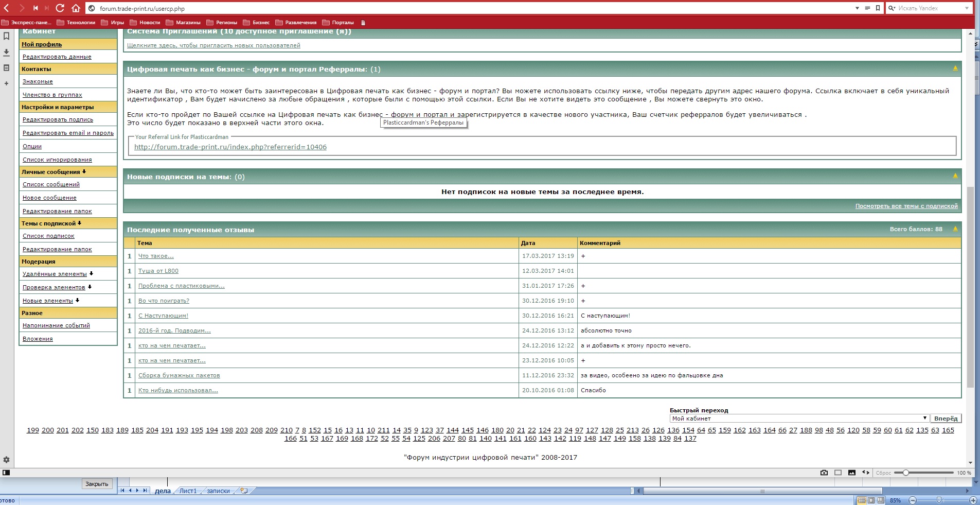This screenshot has width=980, height=505.
Task: Open address bar history dropdown arrow
Action: tap(857, 8)
